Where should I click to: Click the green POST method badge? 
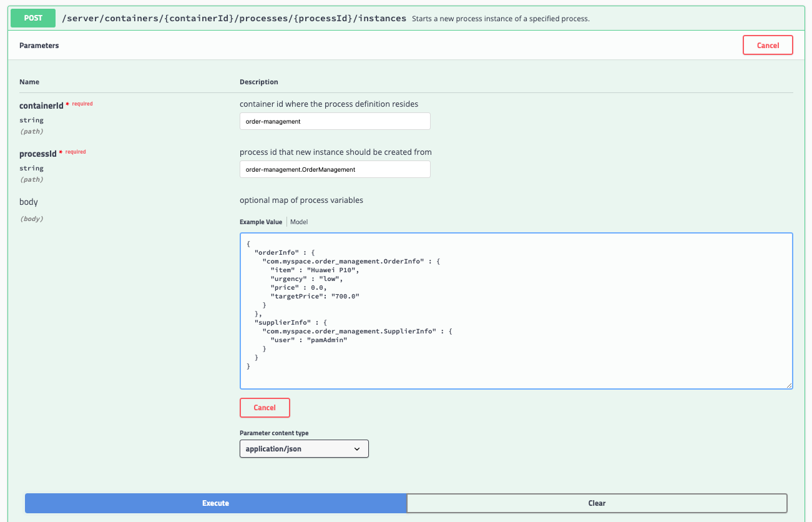point(33,18)
